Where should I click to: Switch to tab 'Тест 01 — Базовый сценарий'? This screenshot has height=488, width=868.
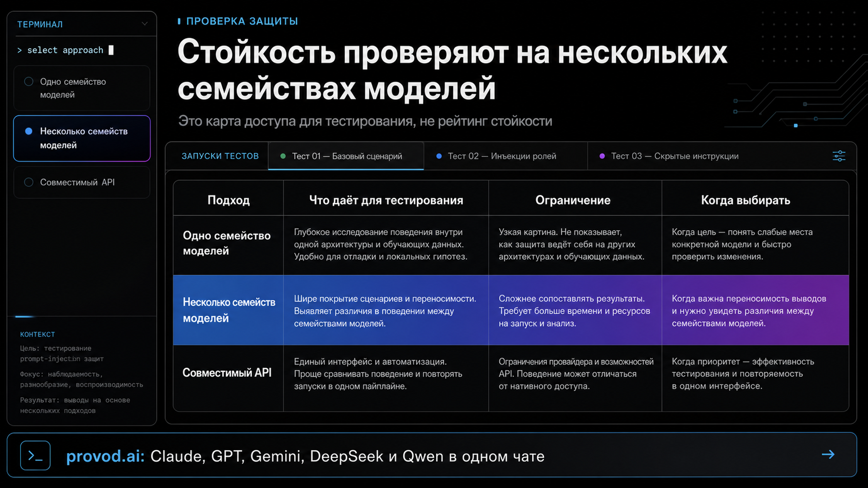[x=346, y=156]
